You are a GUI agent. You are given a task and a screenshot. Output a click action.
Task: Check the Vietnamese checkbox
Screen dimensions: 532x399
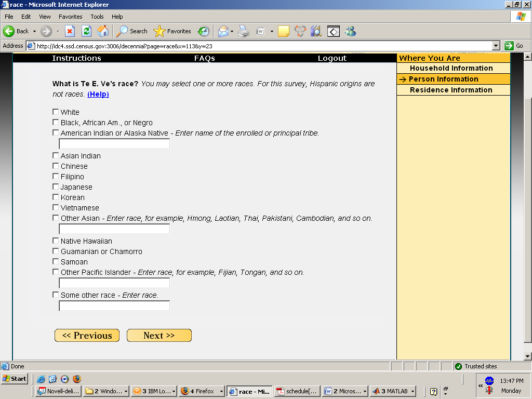[x=56, y=207]
